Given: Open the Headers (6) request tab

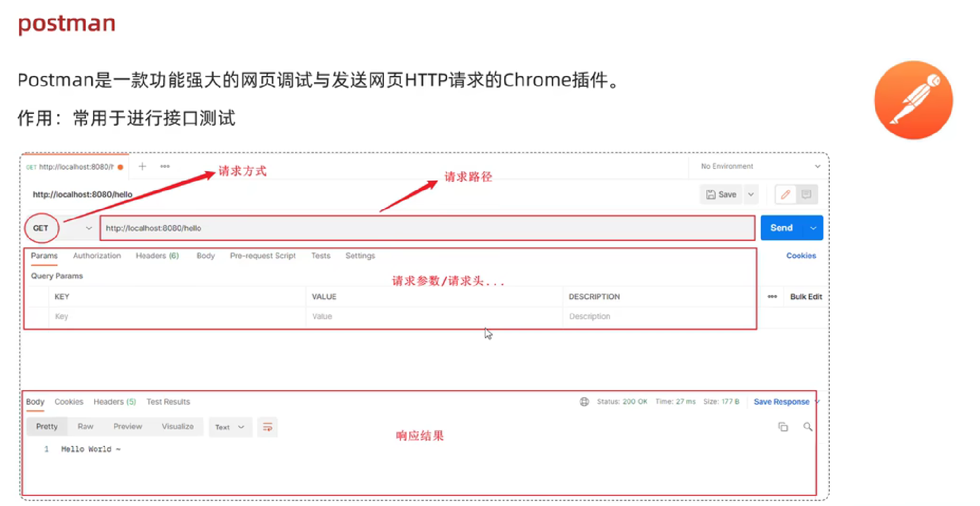Looking at the screenshot, I should pyautogui.click(x=157, y=256).
